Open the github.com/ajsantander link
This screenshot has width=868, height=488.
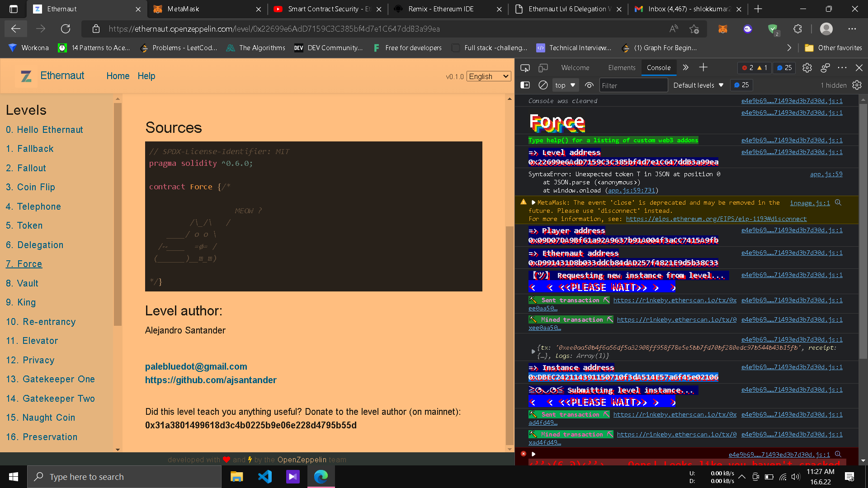[211, 380]
